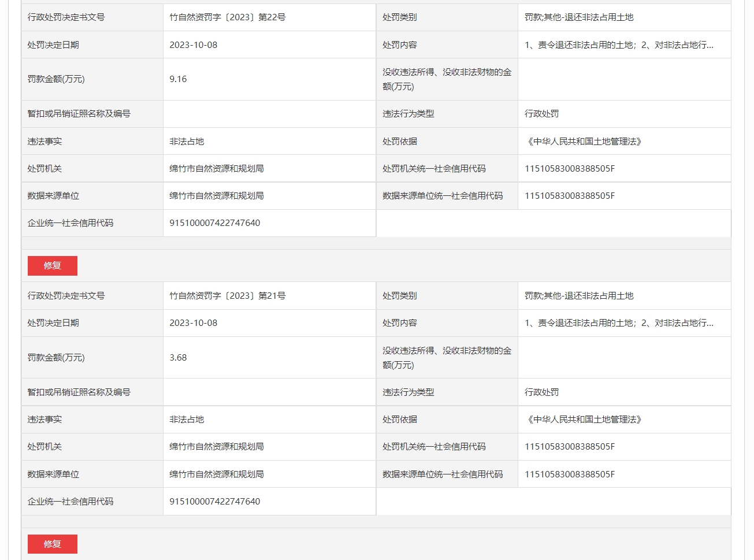Open truncated 处罚内容 text in 第21号 record
Screen dimensions: 754x560
tap(618, 323)
